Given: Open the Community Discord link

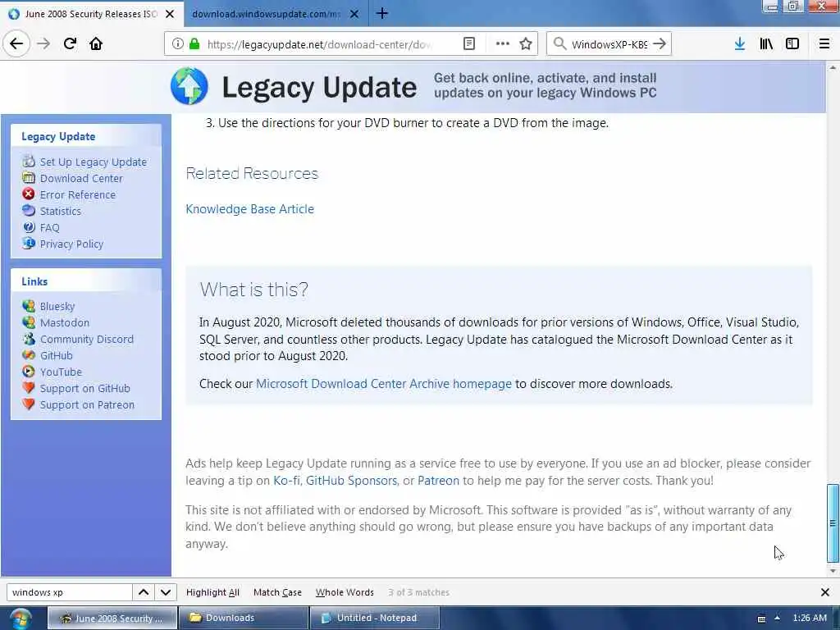Looking at the screenshot, I should [87, 339].
